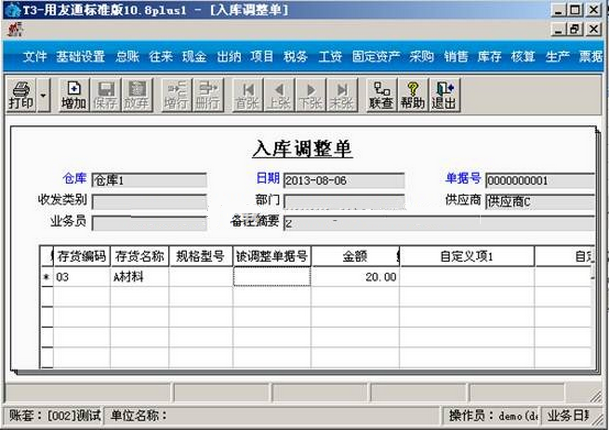The height and width of the screenshot is (430, 609).
Task: Open the 库存 menu
Action: 489,56
